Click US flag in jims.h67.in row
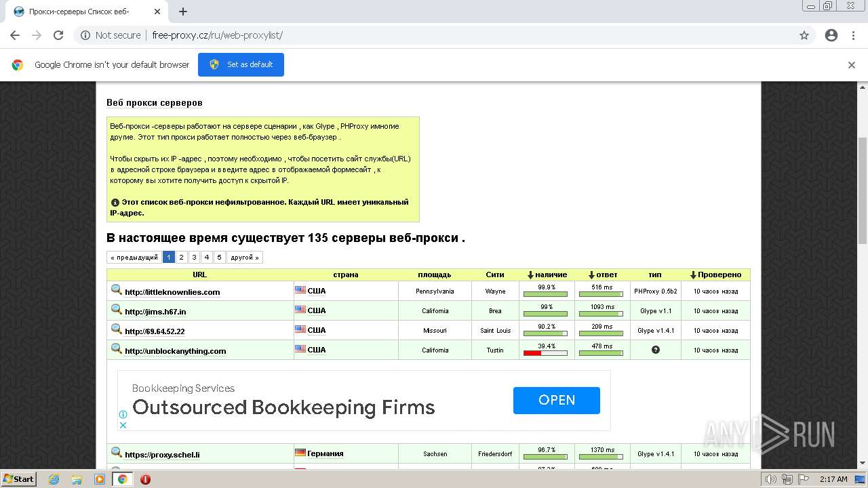The image size is (868, 488). click(x=300, y=310)
